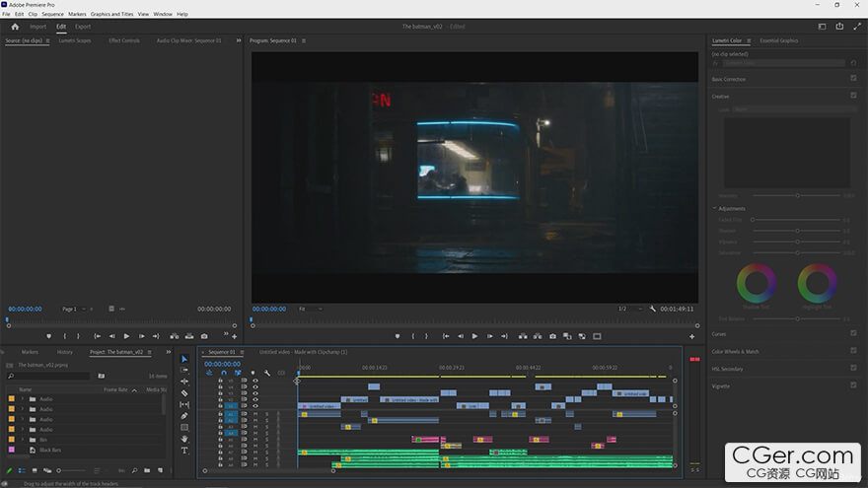The image size is (868, 488).
Task: Open the Sequence menu
Action: click(x=52, y=14)
